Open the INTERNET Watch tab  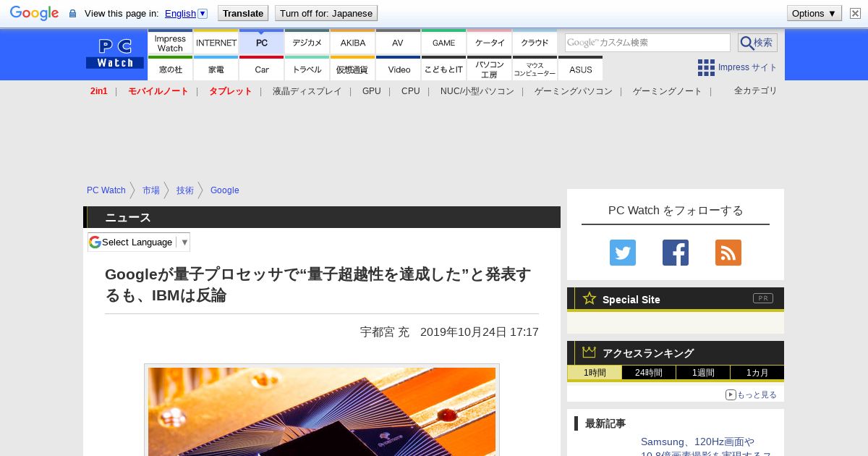click(x=216, y=42)
